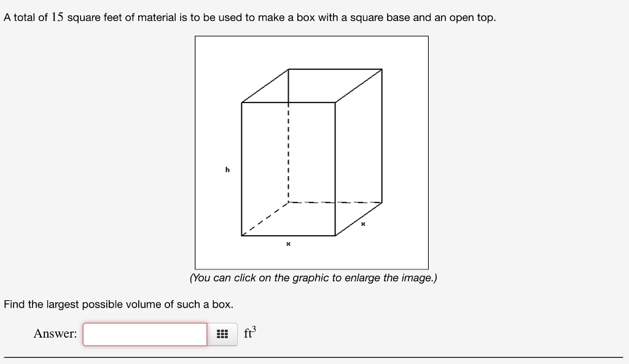The height and width of the screenshot is (364, 629).
Task: Click inside the Answer input field
Action: [145, 334]
